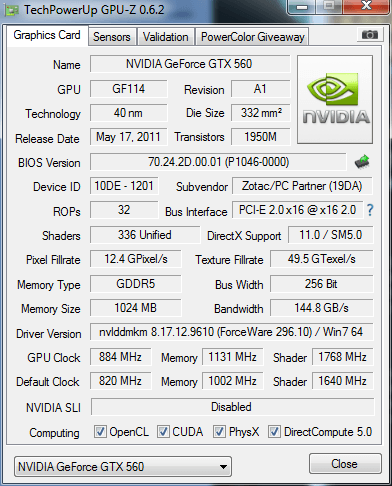Open the GPU selection dropdown arrow

224,467
